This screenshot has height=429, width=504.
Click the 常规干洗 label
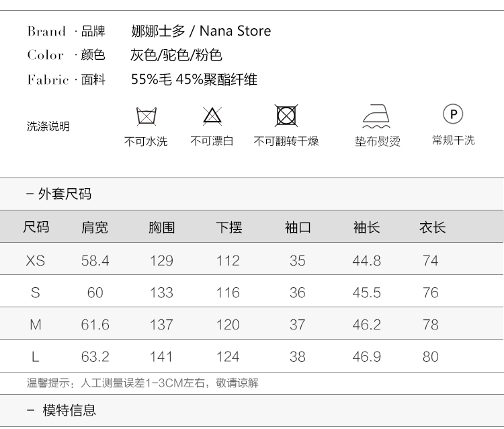453,140
